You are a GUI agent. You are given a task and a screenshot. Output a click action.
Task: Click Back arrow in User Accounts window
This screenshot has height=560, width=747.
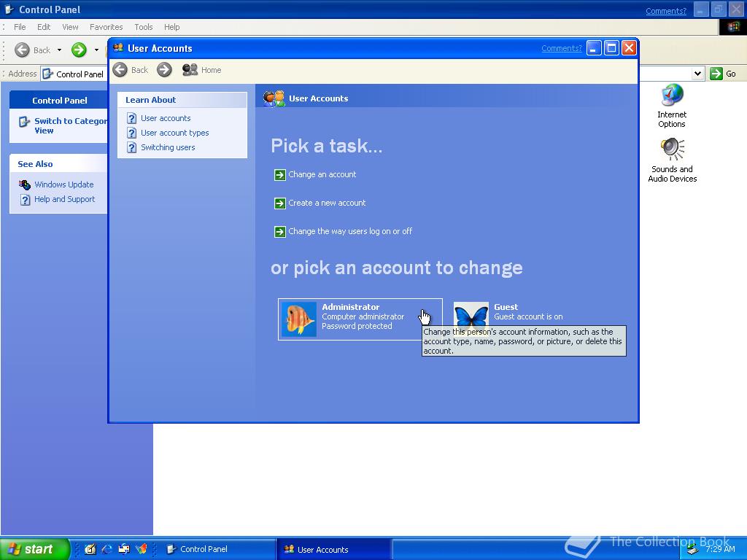pyautogui.click(x=120, y=70)
